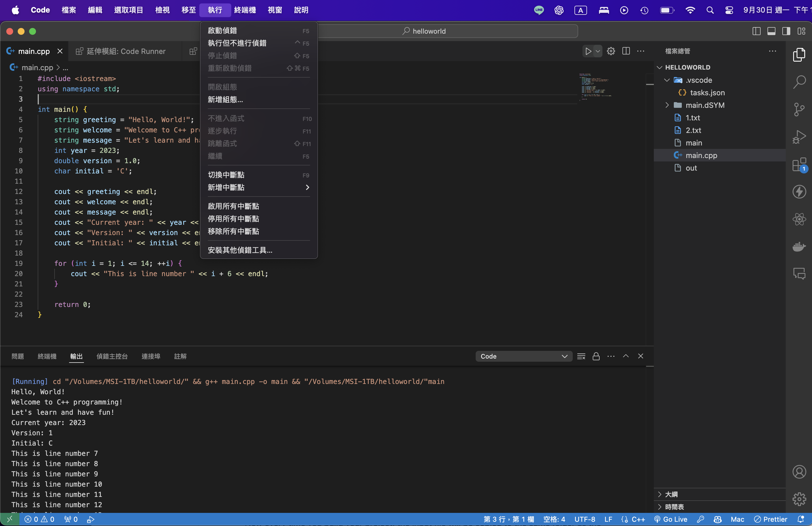Toggle the primary side bar layout

756,31
